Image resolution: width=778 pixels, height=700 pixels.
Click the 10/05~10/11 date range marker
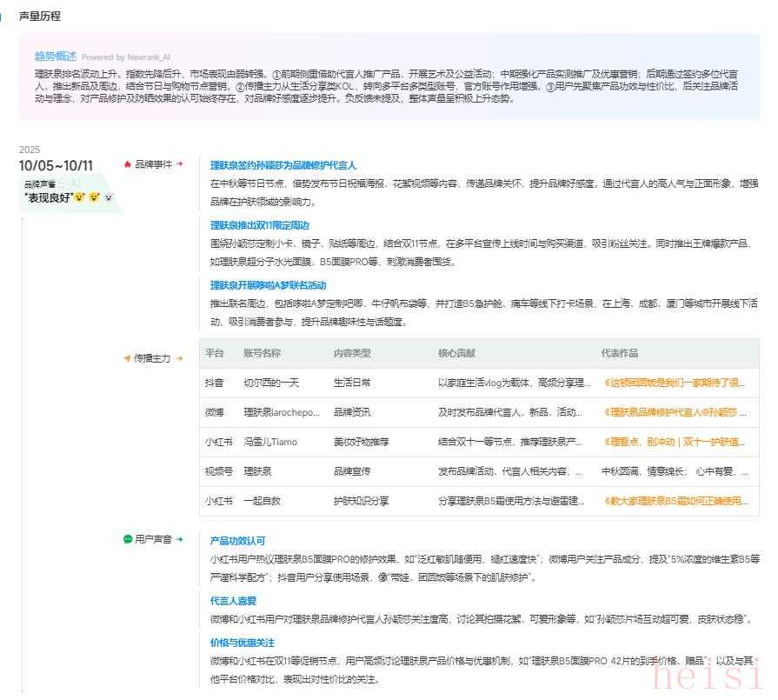pos(56,165)
